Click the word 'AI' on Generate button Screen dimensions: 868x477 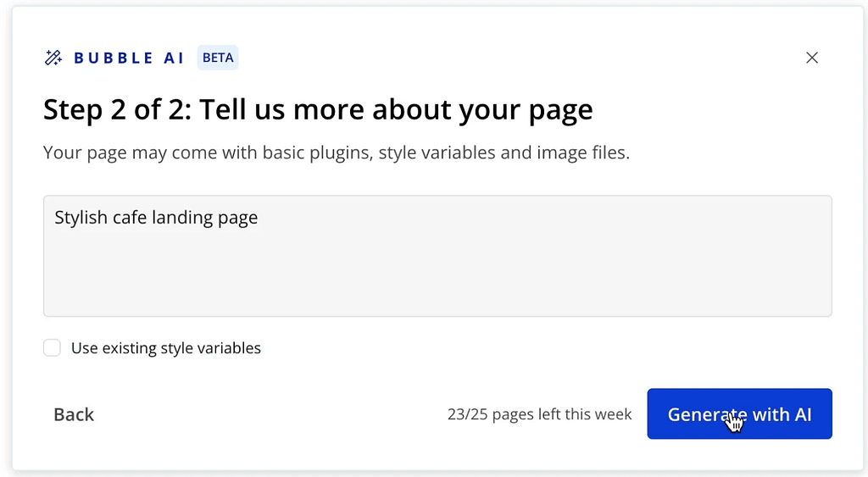click(x=802, y=414)
